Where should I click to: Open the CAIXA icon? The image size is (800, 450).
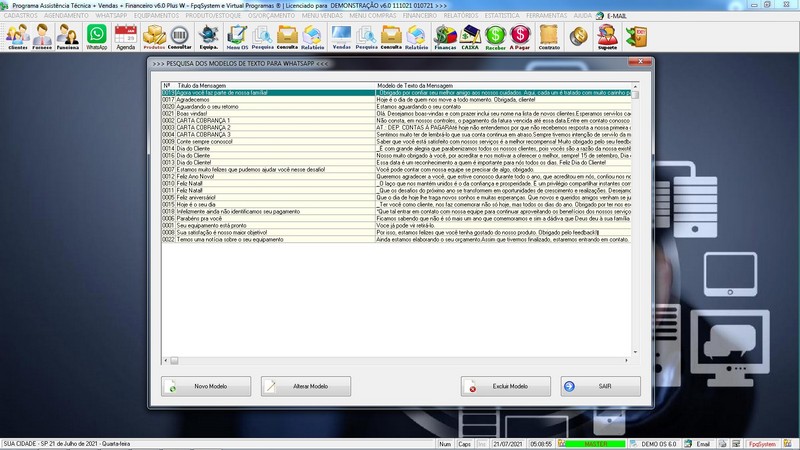click(x=470, y=37)
